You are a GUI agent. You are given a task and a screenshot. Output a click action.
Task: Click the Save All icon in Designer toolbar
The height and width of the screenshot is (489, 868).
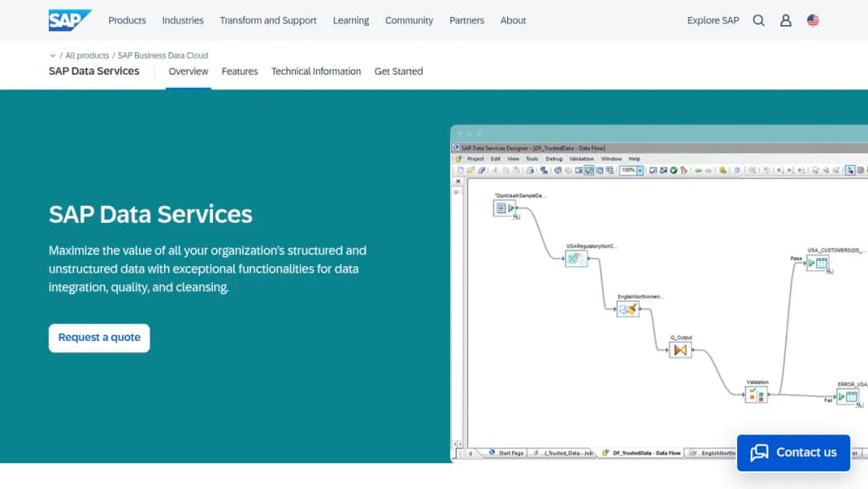[481, 171]
